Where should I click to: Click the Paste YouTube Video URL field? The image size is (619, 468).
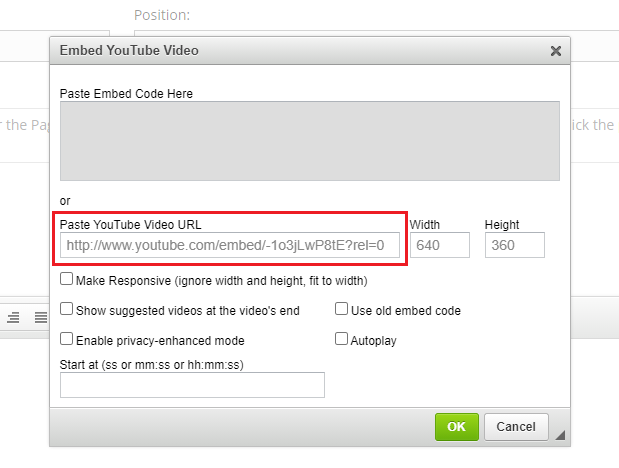point(230,245)
